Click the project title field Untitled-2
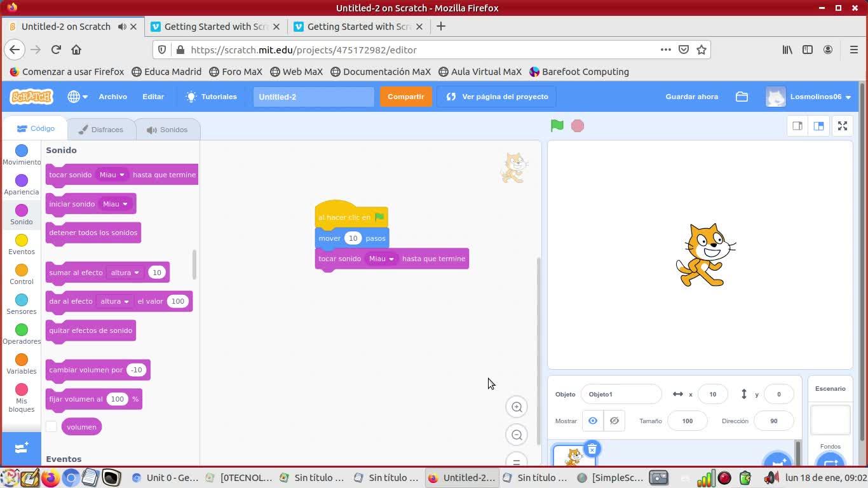Image resolution: width=868 pixels, height=488 pixels. pos(314,97)
